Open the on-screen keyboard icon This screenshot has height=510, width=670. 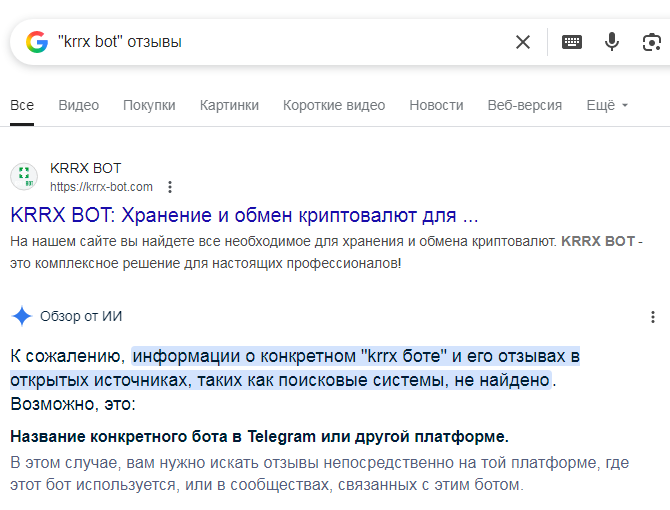tap(571, 42)
